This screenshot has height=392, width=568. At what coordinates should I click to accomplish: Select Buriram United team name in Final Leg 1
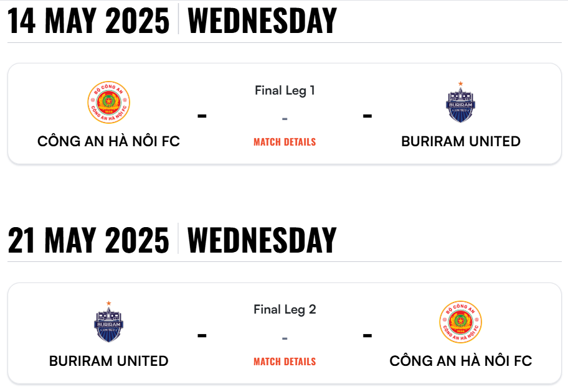point(461,141)
